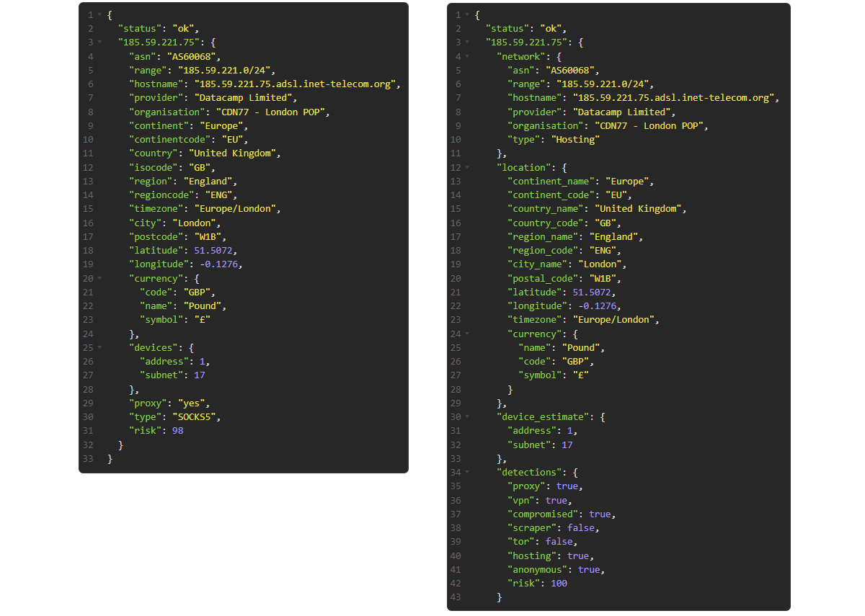Click the "timezone" key in right panel

[x=536, y=320]
